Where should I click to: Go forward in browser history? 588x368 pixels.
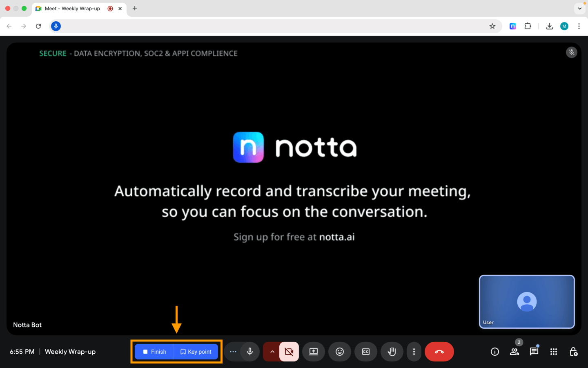pos(24,26)
